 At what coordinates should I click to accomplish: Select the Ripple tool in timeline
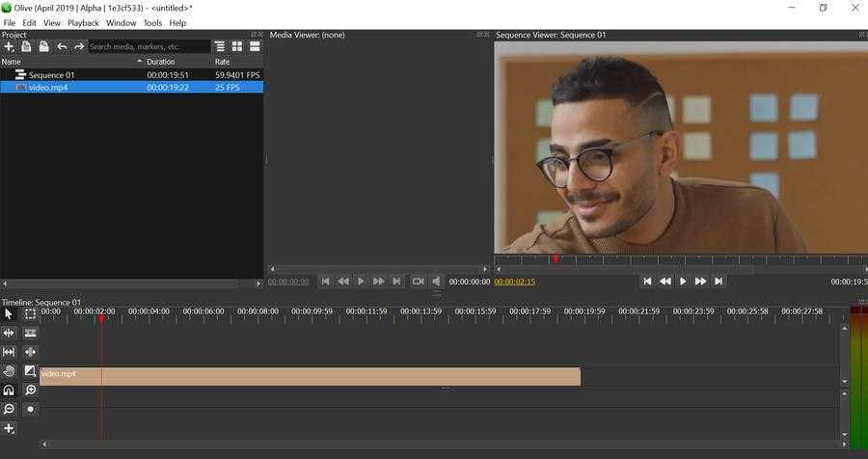click(x=9, y=333)
